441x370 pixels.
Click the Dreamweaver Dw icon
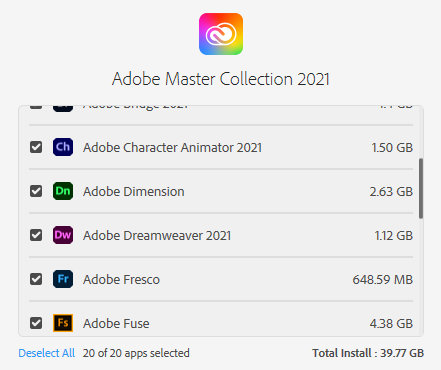[63, 235]
